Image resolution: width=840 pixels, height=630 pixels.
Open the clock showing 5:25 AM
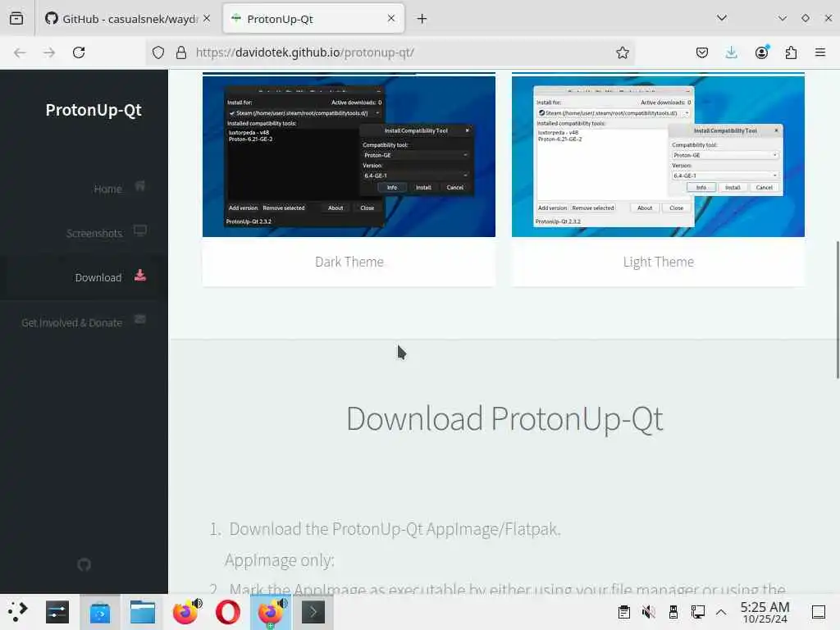pyautogui.click(x=765, y=612)
